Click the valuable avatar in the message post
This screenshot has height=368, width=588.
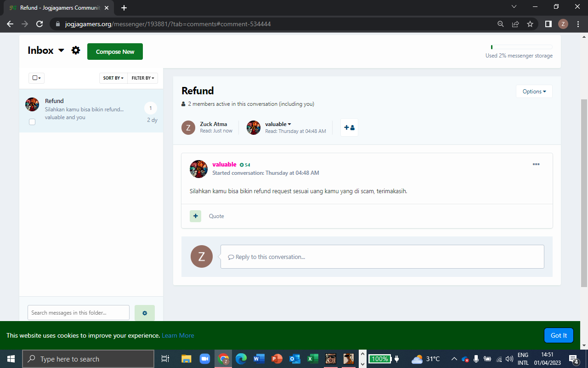pos(198,169)
